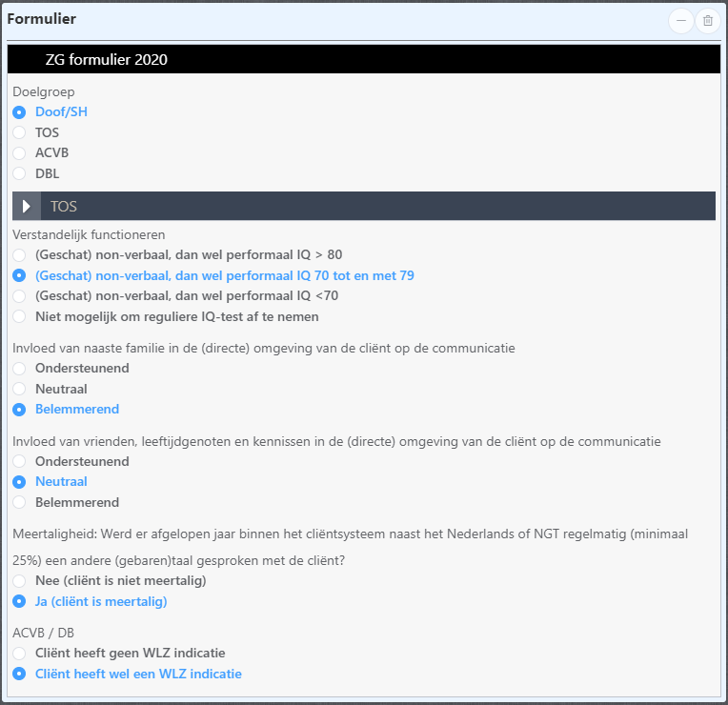
Task: Expand the TOS section arrow
Action: tap(27, 206)
